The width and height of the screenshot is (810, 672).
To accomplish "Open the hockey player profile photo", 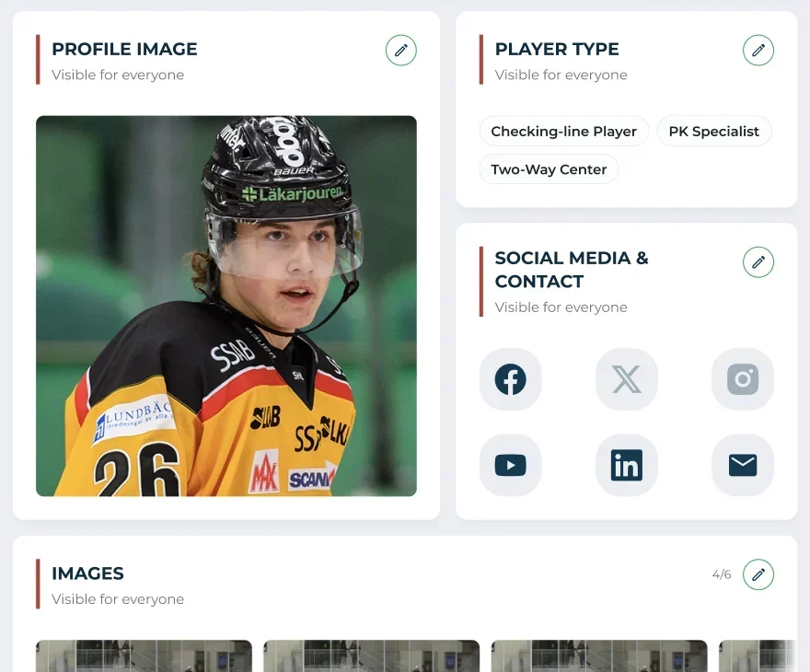I will click(x=226, y=306).
